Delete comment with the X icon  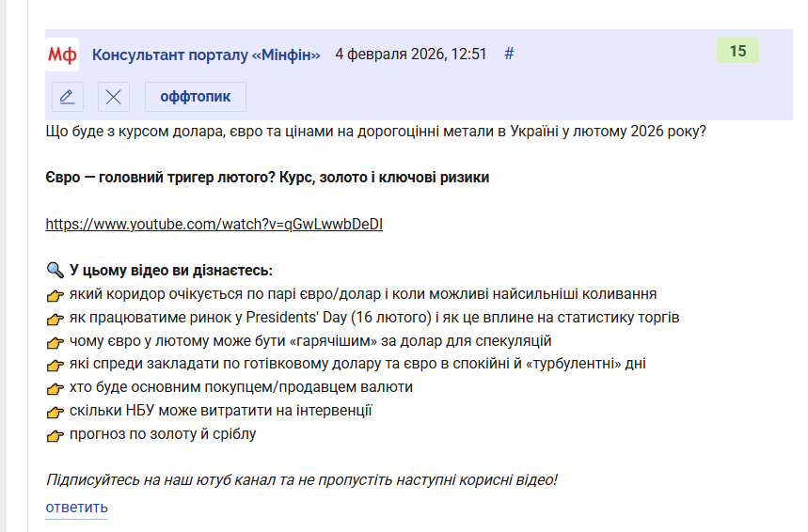[114, 96]
